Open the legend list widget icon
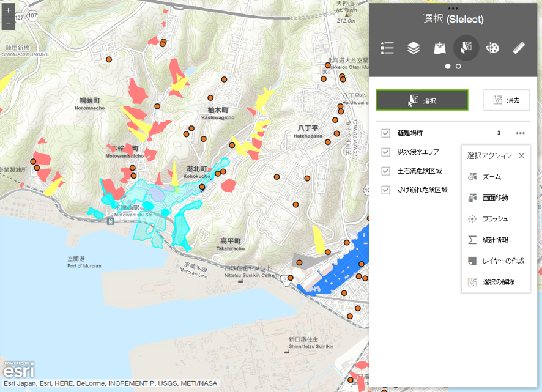The width and height of the screenshot is (542, 392). (x=387, y=48)
